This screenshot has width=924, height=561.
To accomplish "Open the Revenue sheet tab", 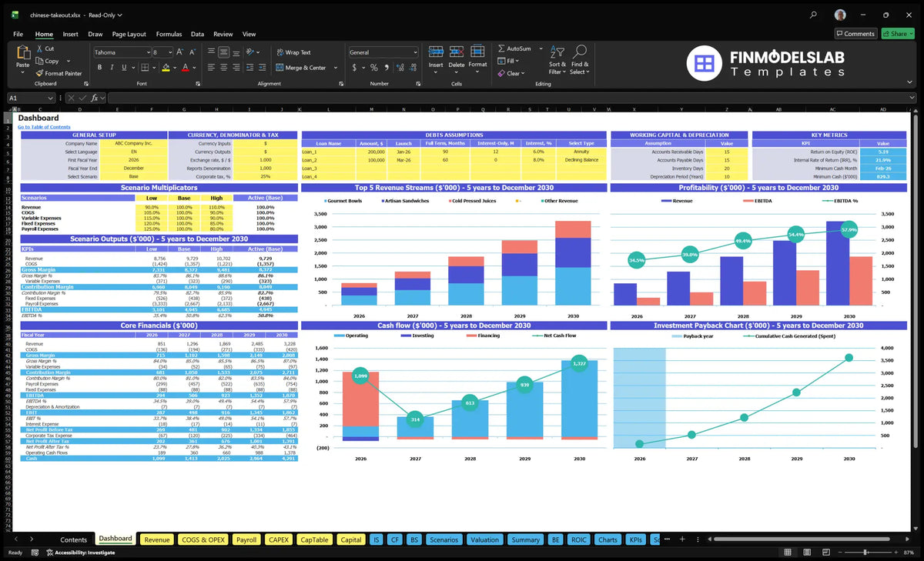I will tap(157, 539).
